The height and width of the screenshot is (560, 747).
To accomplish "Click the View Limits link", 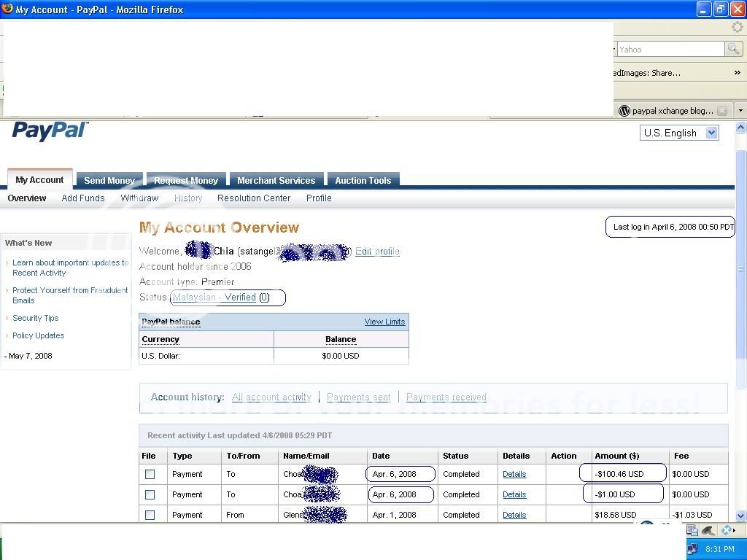I will tap(384, 322).
